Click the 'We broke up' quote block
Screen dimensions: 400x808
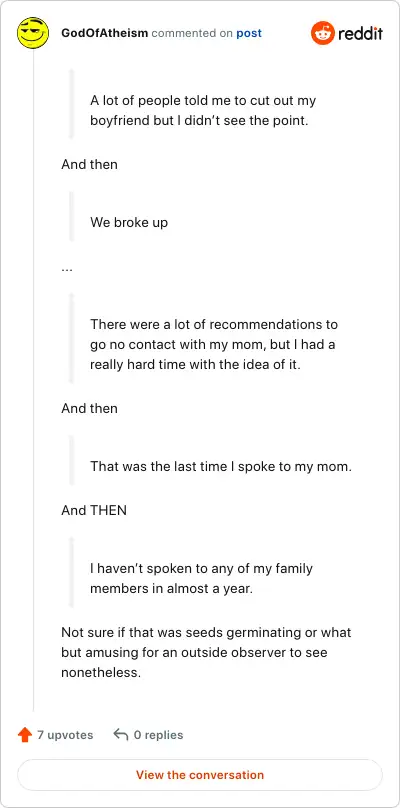[129, 223]
